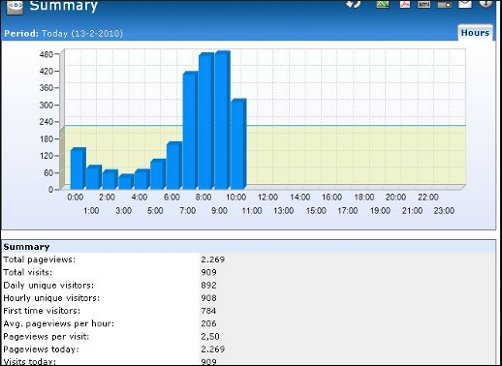This screenshot has height=366, width=502.
Task: Click the 0:00 bar in chart
Action: pyautogui.click(x=78, y=168)
